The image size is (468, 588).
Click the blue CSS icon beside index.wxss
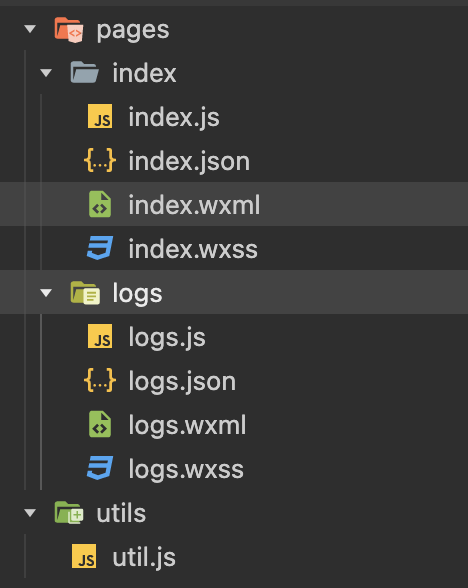[100, 248]
